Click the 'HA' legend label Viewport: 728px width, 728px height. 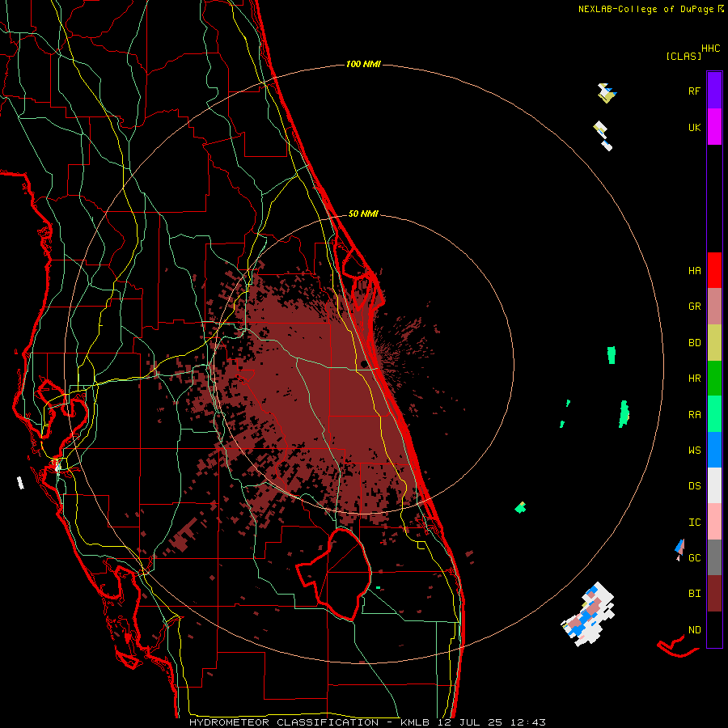(x=694, y=271)
